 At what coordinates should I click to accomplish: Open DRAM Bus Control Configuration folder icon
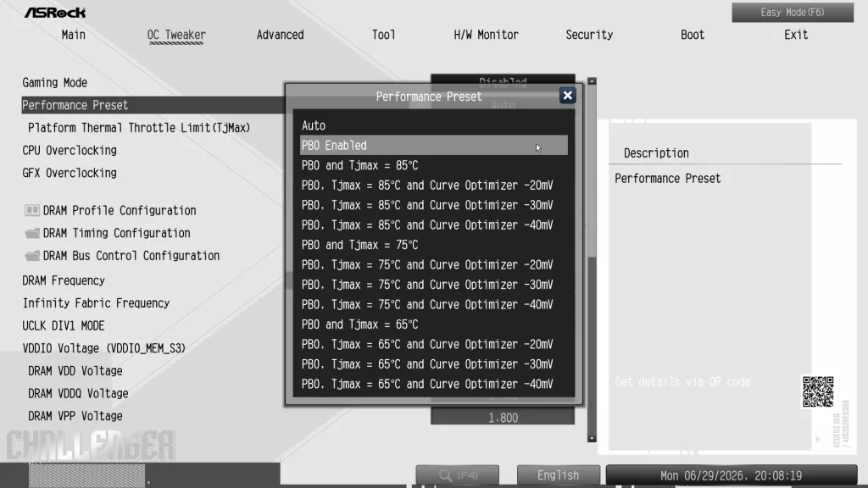click(x=32, y=256)
